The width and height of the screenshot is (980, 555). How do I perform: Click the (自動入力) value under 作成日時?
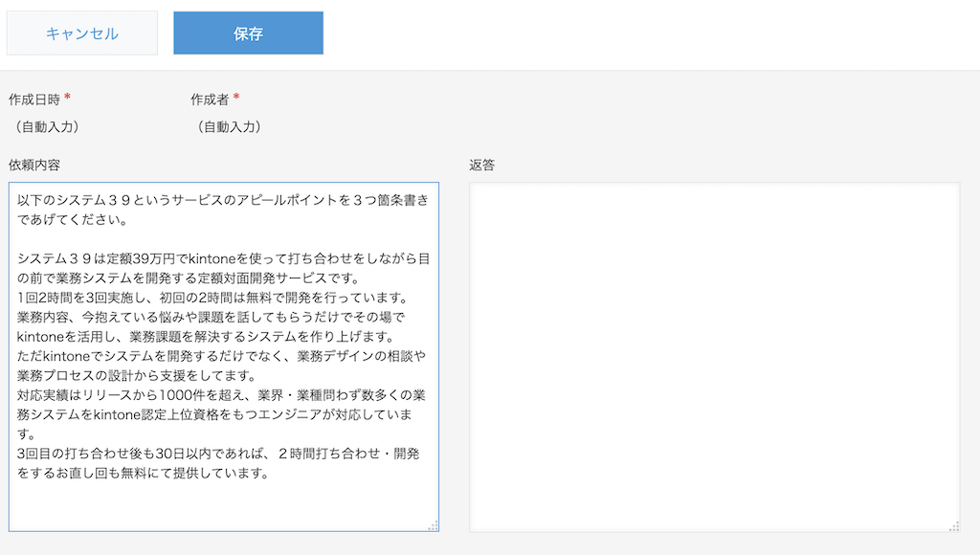click(x=48, y=127)
